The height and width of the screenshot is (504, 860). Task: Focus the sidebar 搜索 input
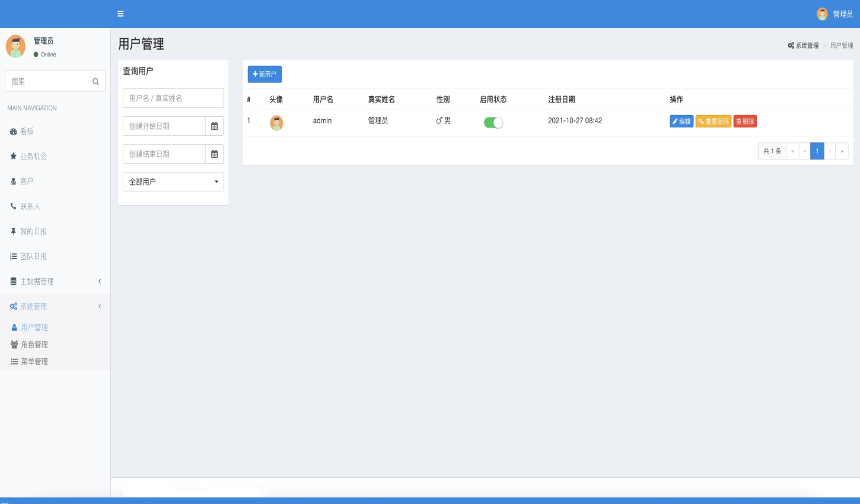coord(47,81)
